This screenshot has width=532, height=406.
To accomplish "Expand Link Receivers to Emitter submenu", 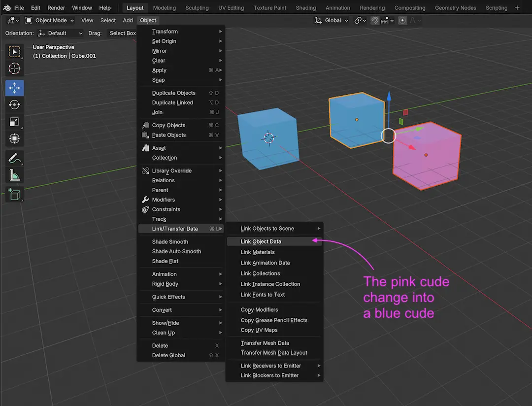I will click(274, 366).
